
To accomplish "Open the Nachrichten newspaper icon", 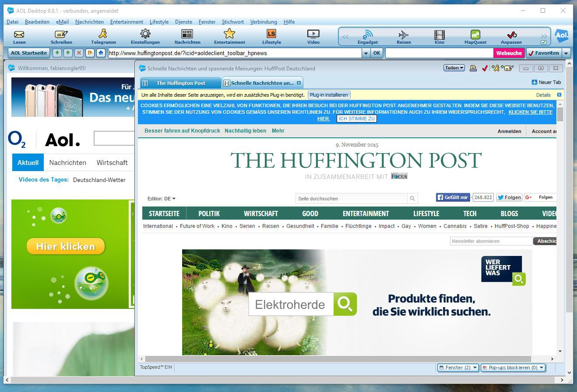I will 187,36.
